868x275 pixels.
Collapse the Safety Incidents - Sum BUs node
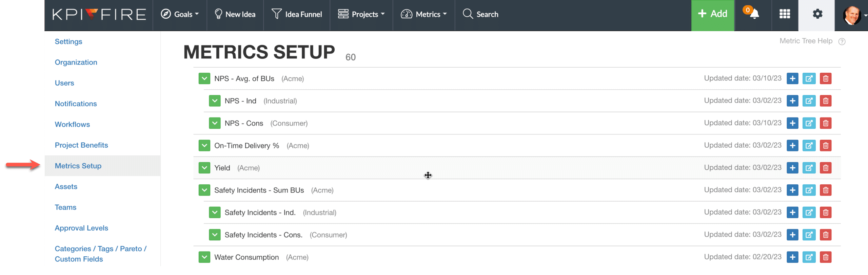pyautogui.click(x=204, y=190)
